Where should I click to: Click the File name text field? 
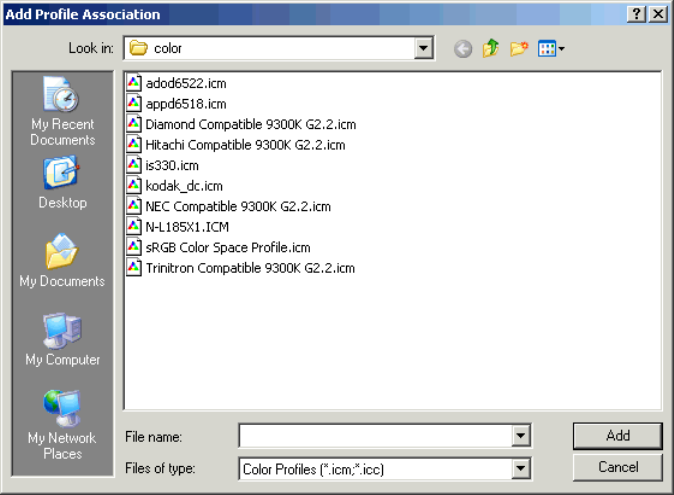(x=375, y=436)
